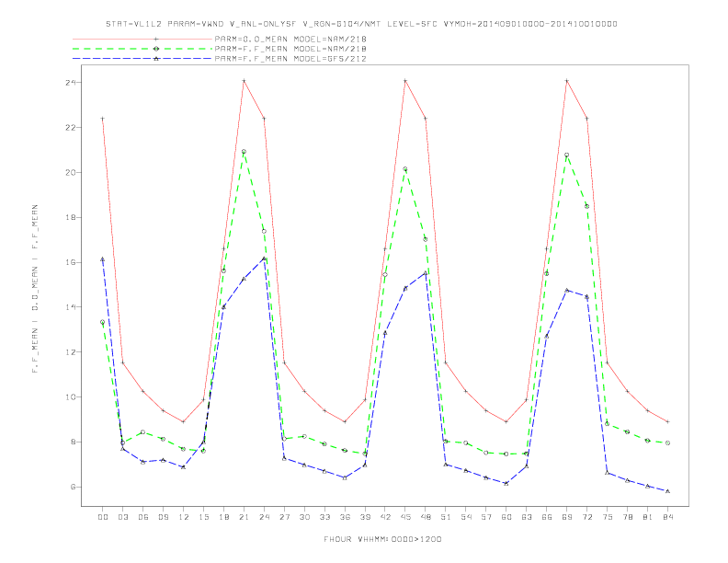Click x-axis tick label 30
The width and height of the screenshot is (728, 563).
pos(304,517)
